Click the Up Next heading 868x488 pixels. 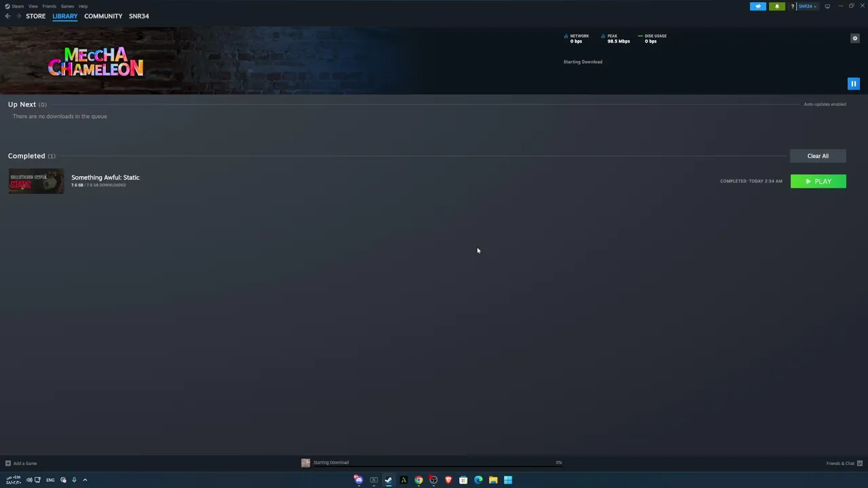coord(22,104)
